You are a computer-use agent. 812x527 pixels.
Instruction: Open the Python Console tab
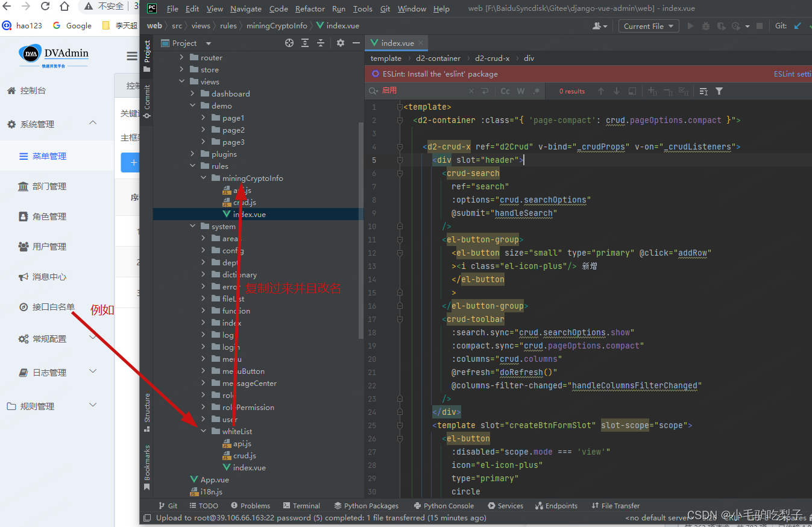444,506
